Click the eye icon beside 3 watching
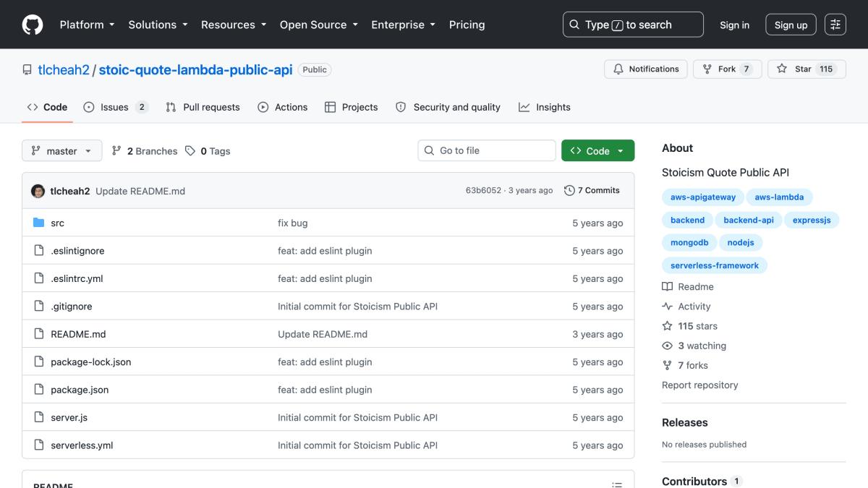 668,346
